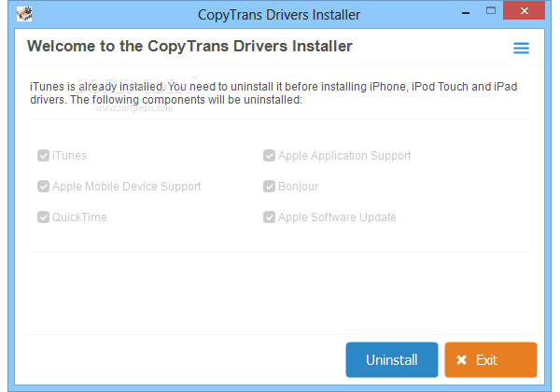560x392 pixels.
Task: Maximize the installer window
Action: [491, 10]
